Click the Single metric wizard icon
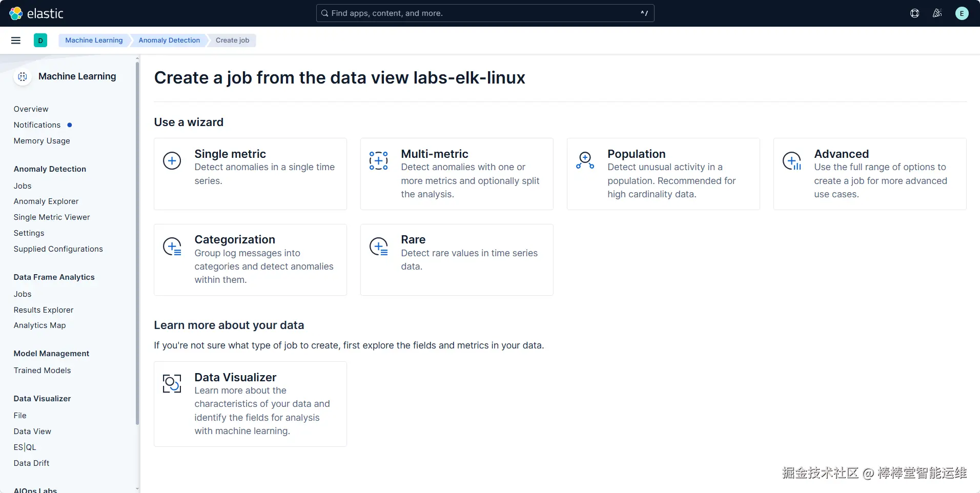The image size is (980, 493). pyautogui.click(x=172, y=161)
